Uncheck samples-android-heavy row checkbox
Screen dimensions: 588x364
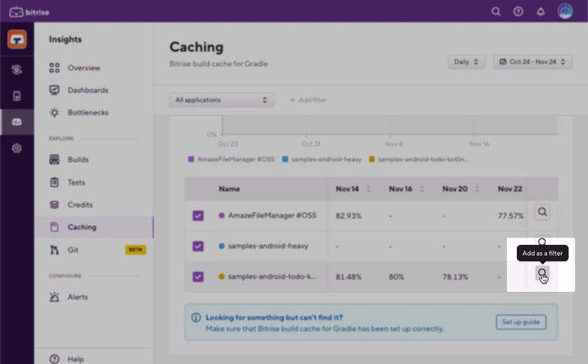(x=198, y=246)
